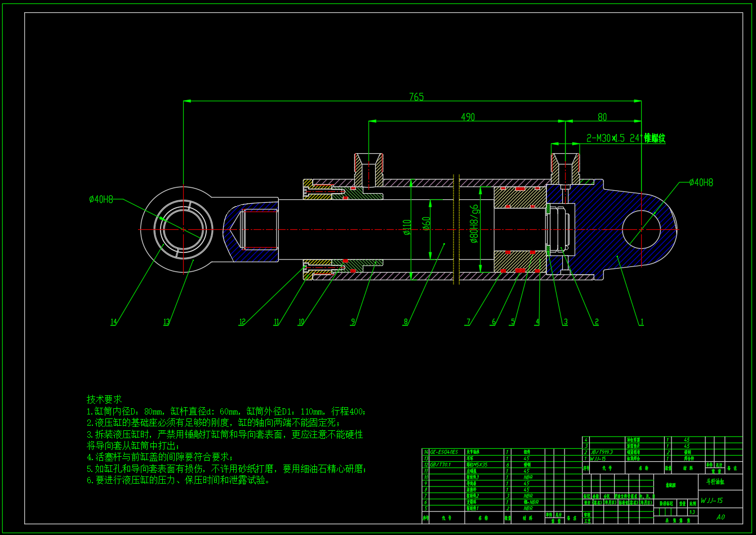Click GE-ESG40ES code in the parts list

(444, 452)
